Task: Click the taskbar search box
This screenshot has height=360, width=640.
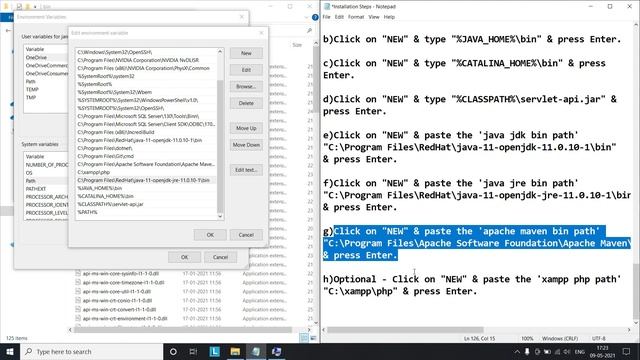Action: (91, 351)
